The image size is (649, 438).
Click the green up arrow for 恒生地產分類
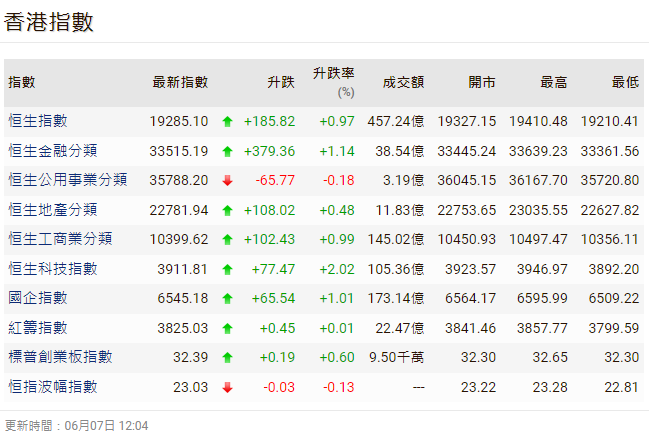coord(227,211)
